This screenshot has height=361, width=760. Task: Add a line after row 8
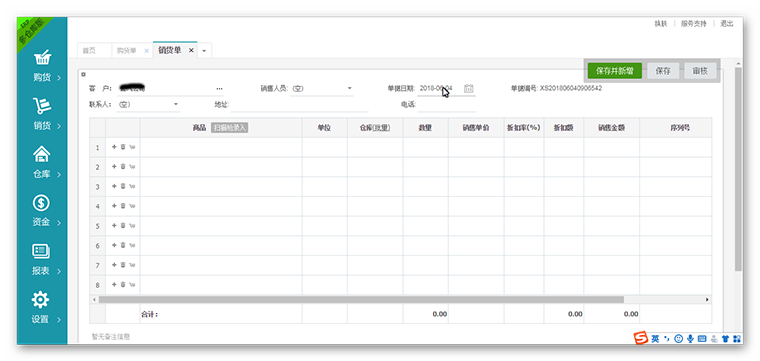coord(114,284)
